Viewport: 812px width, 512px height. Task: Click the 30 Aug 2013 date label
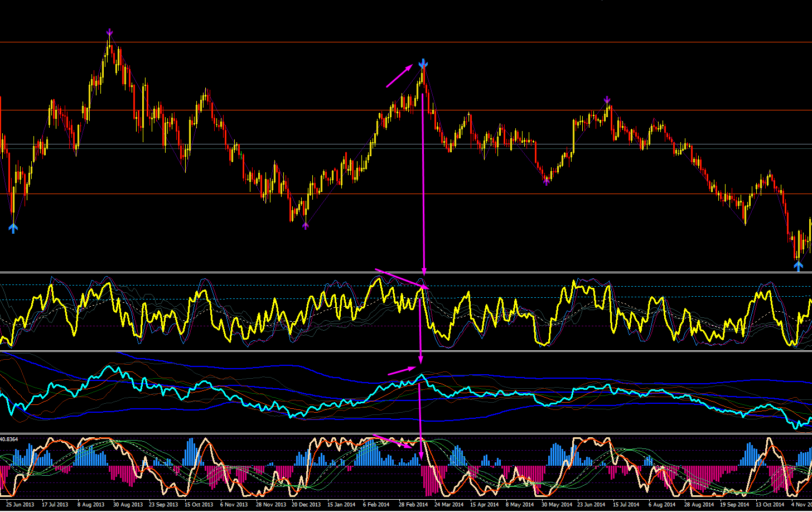tap(128, 505)
